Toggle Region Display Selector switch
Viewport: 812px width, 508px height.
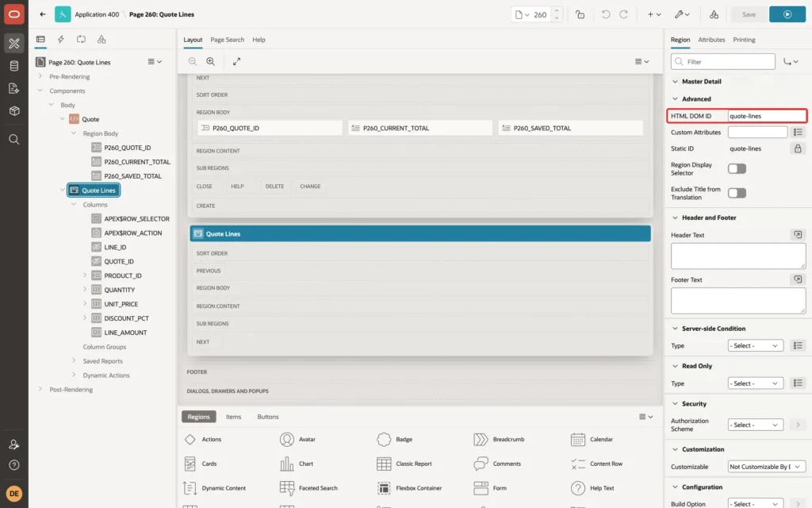[737, 168]
